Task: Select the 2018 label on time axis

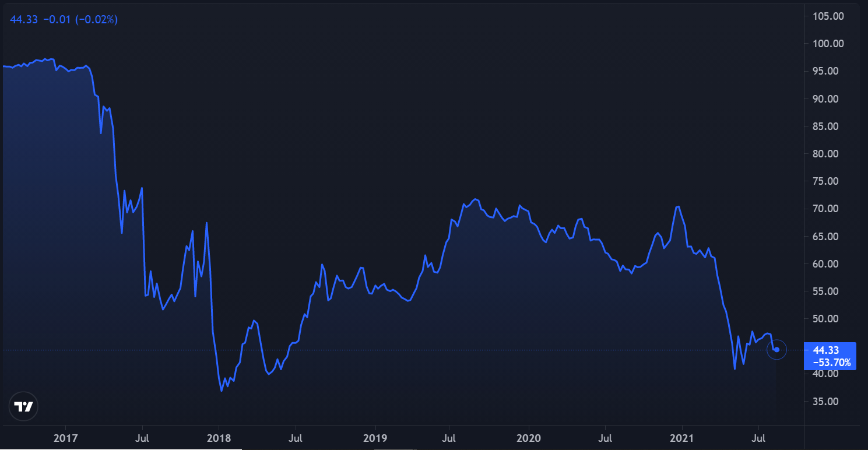Action: (219, 437)
